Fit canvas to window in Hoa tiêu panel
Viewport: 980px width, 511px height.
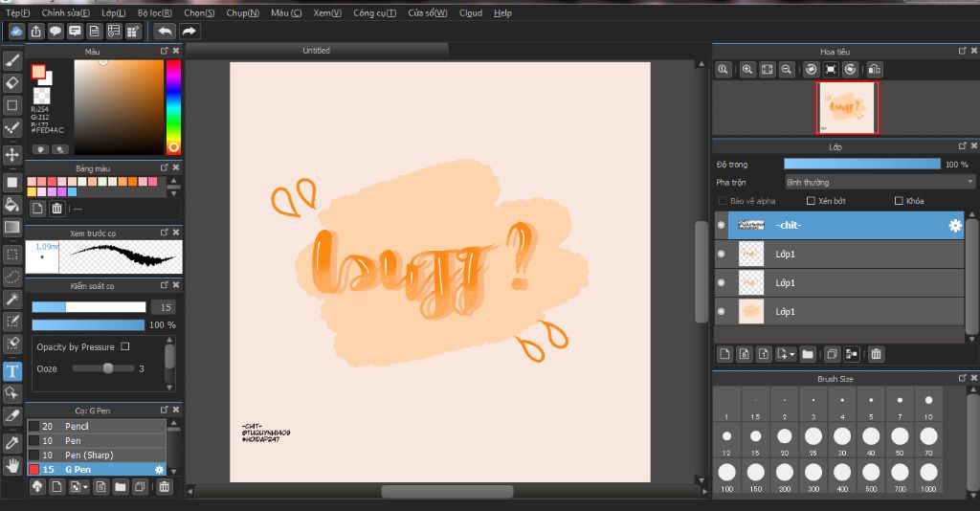click(x=767, y=69)
